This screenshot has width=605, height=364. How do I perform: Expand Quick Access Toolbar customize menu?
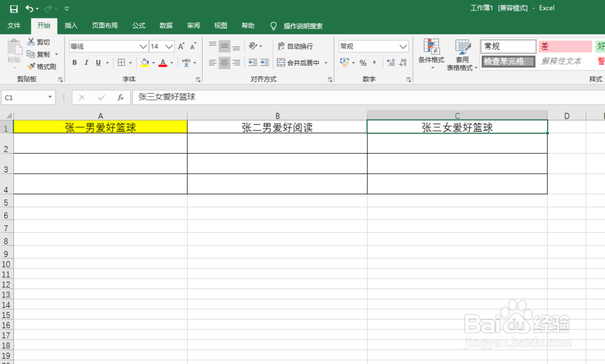pos(67,8)
